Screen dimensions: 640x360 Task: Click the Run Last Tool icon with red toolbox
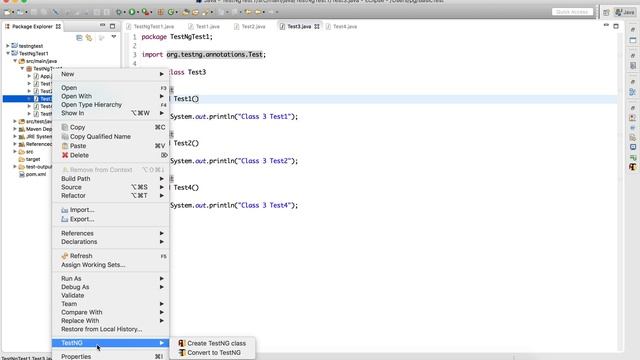tap(145, 12)
